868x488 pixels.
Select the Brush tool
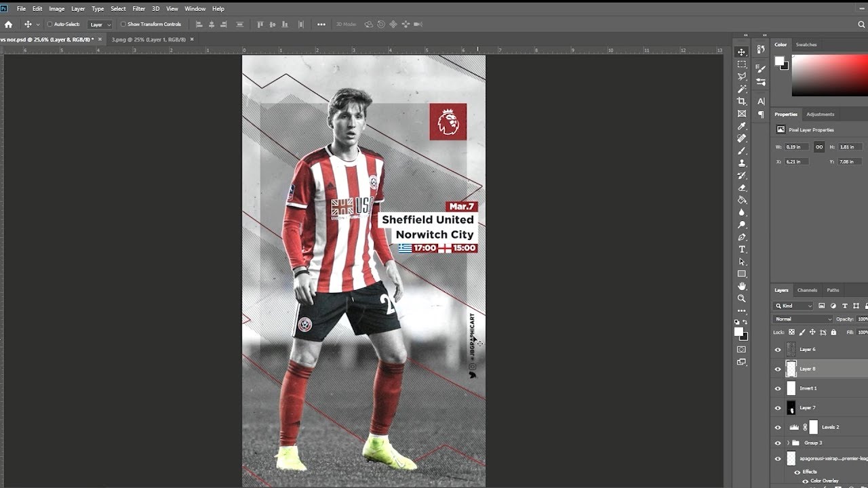(742, 150)
